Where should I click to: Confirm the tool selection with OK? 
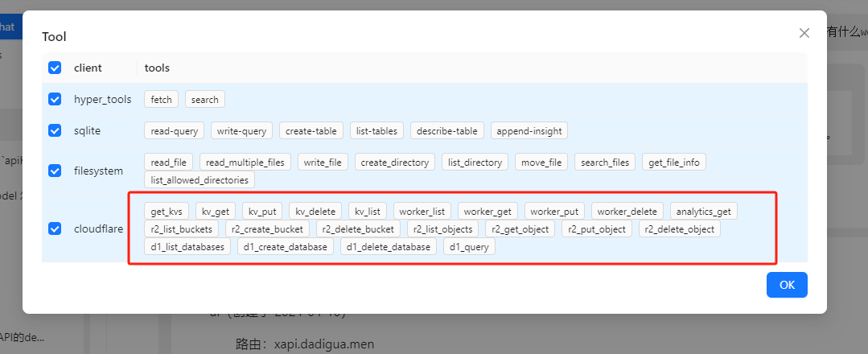click(787, 285)
